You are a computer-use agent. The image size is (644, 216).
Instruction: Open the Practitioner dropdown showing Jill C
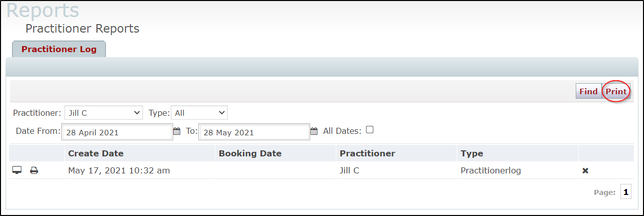pyautogui.click(x=103, y=113)
